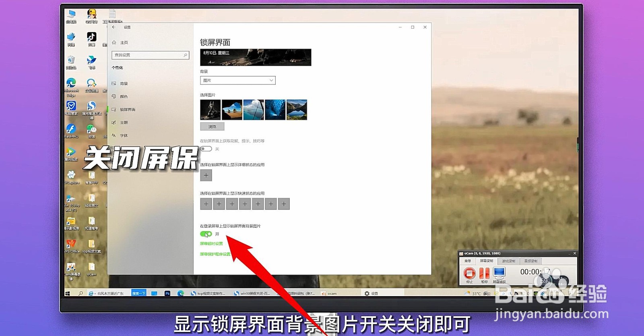Screen dimensions: 644x336
Task: Add seventh quick status app plus
Action: 284,204
